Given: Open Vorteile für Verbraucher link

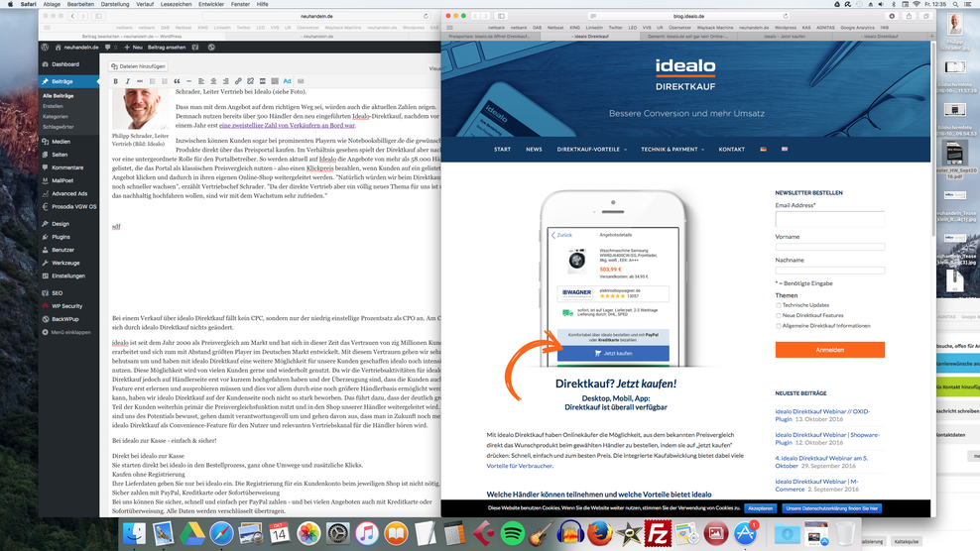Looking at the screenshot, I should pyautogui.click(x=520, y=466).
